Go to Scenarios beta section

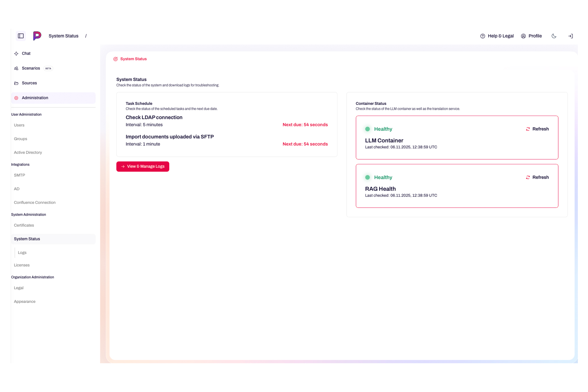pyautogui.click(x=31, y=68)
